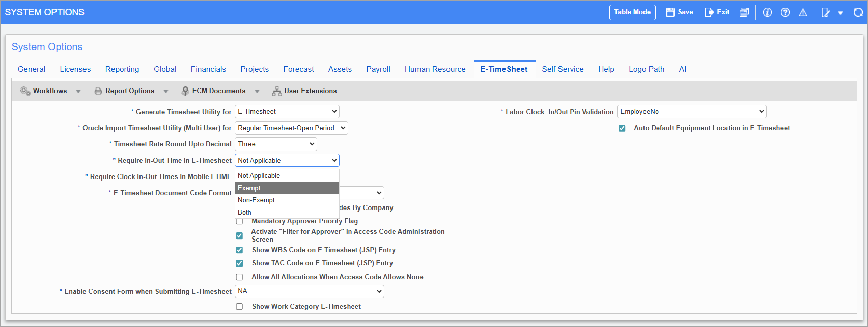Disable Show WBS Code on E-Timesheet checkbox
Screen dimensions: 868x327
pyautogui.click(x=239, y=250)
